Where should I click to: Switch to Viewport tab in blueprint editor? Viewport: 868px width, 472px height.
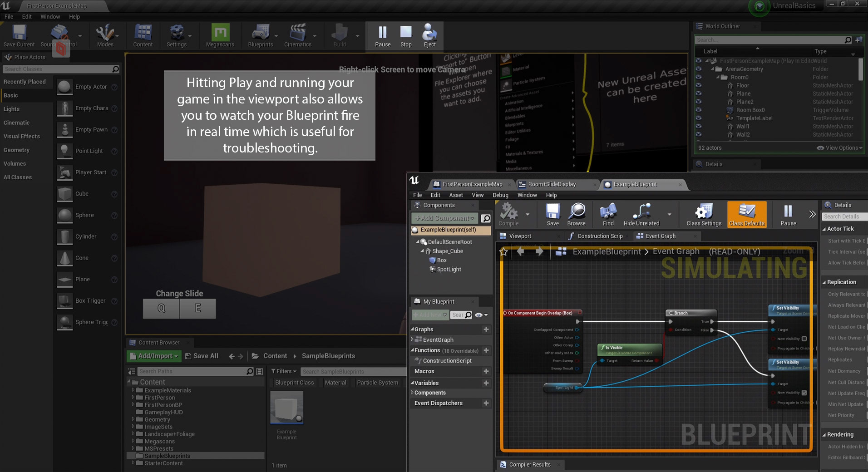[520, 236]
